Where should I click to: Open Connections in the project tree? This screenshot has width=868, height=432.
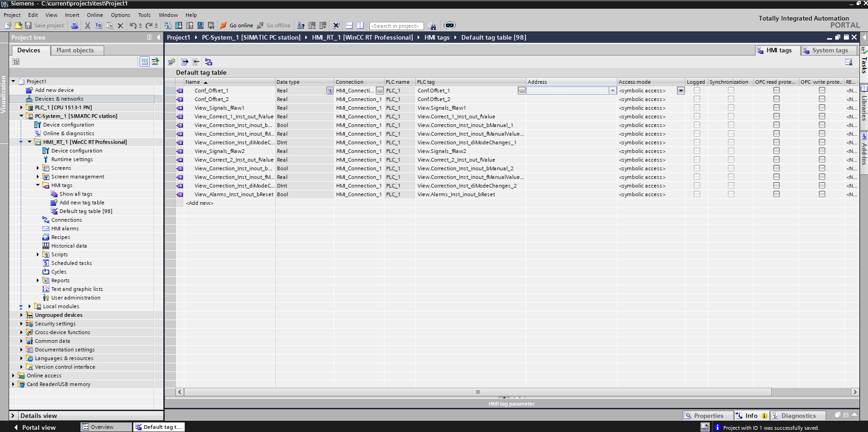tap(66, 220)
